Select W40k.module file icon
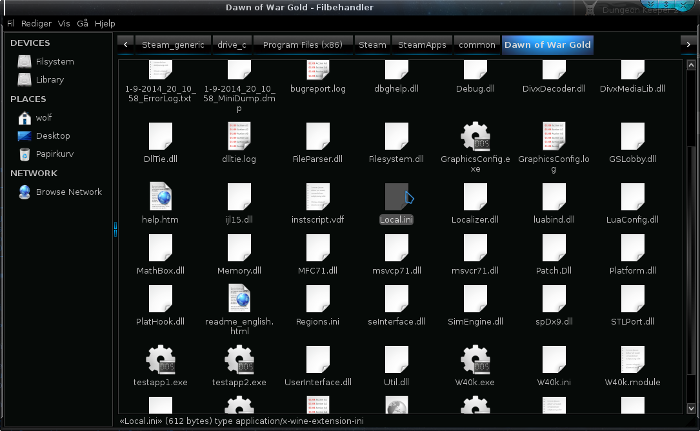700x431 pixels. pos(633,359)
